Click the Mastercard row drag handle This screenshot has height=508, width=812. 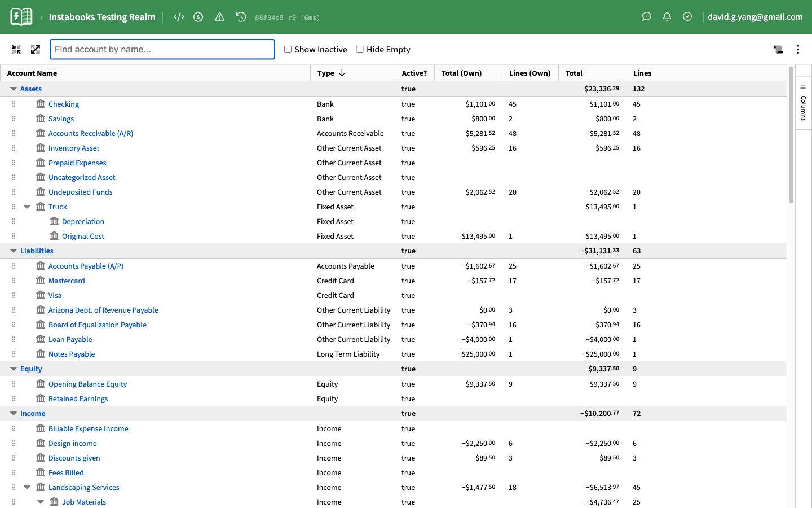tap(14, 281)
